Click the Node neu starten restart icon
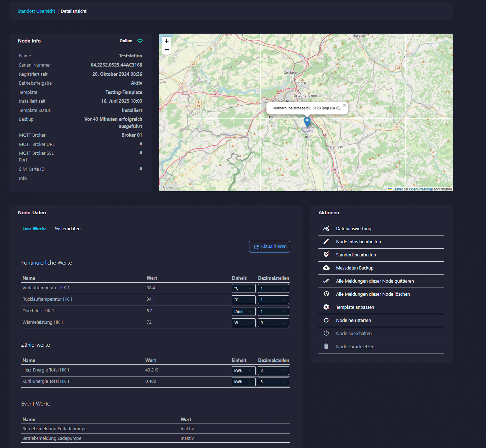 coord(326,320)
